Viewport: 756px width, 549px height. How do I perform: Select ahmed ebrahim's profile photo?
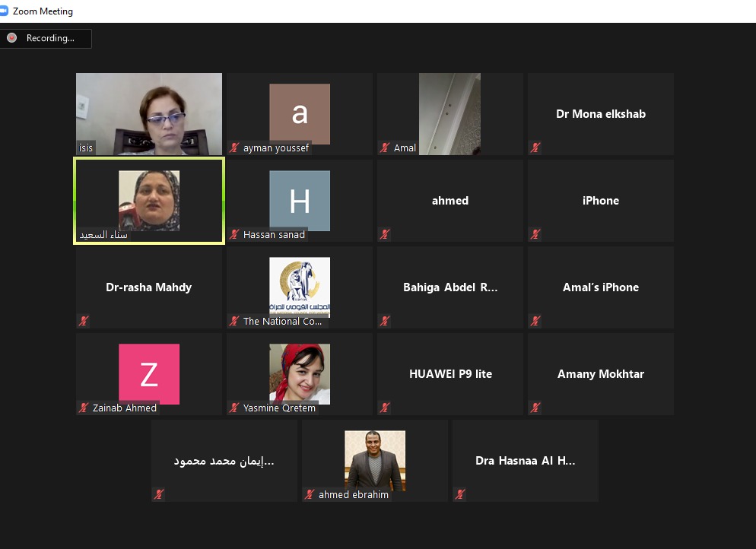(375, 460)
